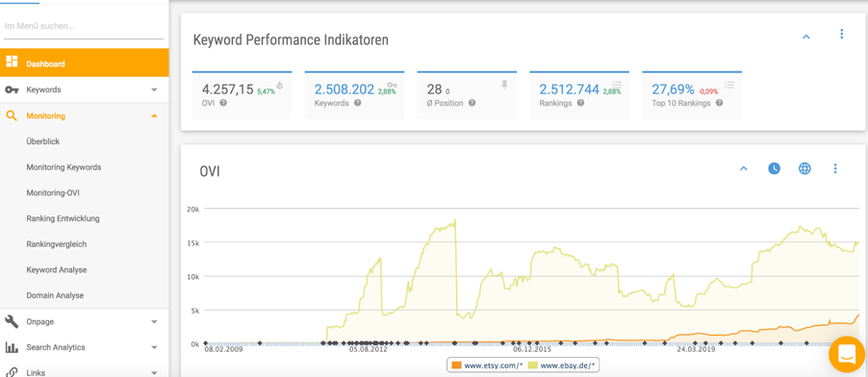Click the list icon on Top 10 Rankings card

729,85
